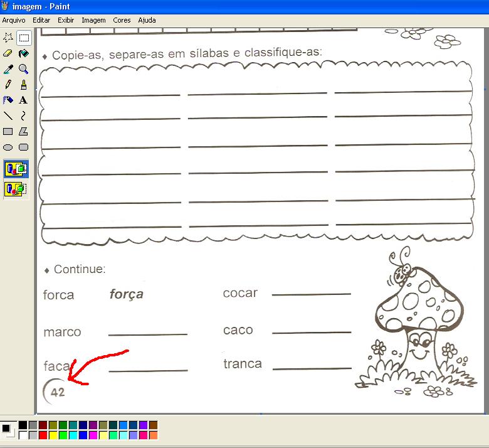The height and width of the screenshot is (448, 489).
Task: Pick the Rectangle shape tool
Action: tap(8, 131)
